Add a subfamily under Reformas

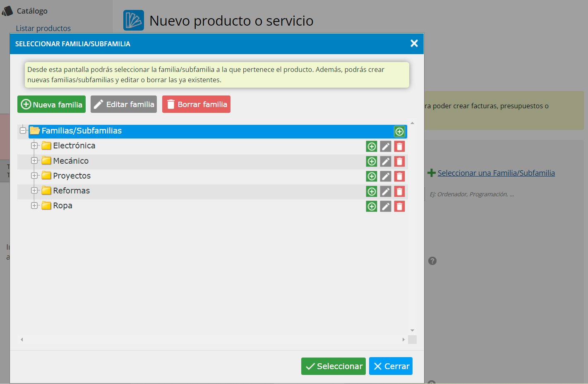click(372, 191)
